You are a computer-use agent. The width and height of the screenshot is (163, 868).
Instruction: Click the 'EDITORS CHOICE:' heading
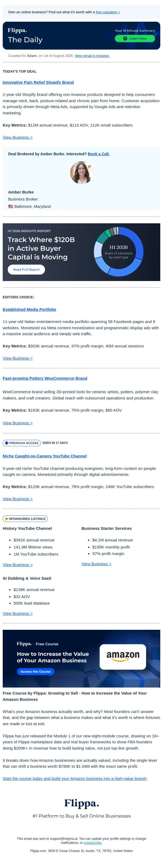click(18, 297)
